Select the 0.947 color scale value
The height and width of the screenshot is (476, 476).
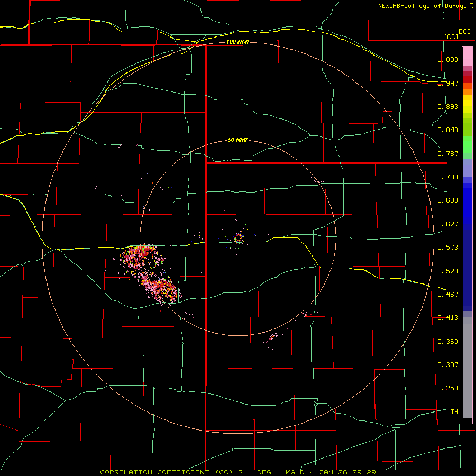tap(448, 83)
